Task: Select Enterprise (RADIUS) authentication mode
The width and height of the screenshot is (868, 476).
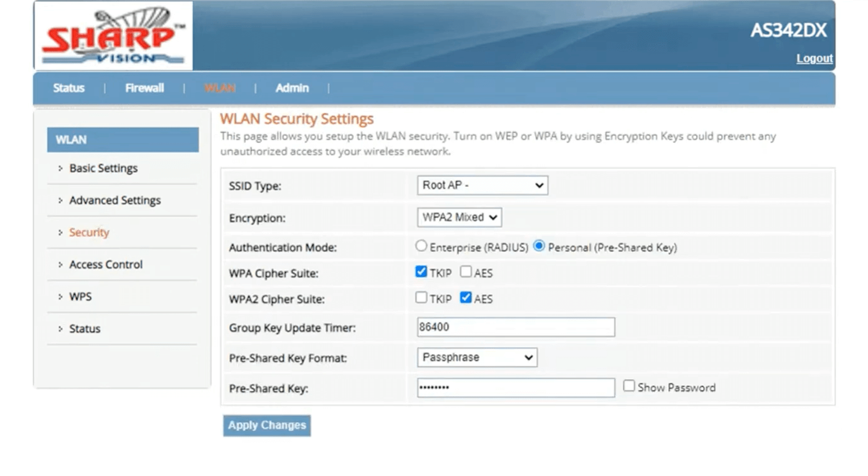Action: pos(421,246)
